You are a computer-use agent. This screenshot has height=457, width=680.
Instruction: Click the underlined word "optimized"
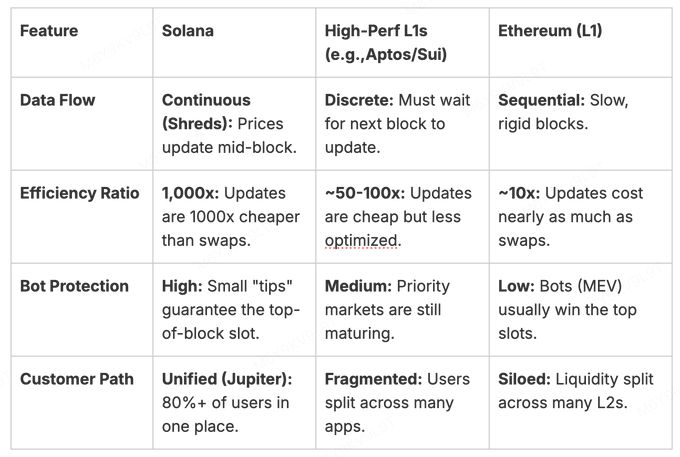point(362,241)
